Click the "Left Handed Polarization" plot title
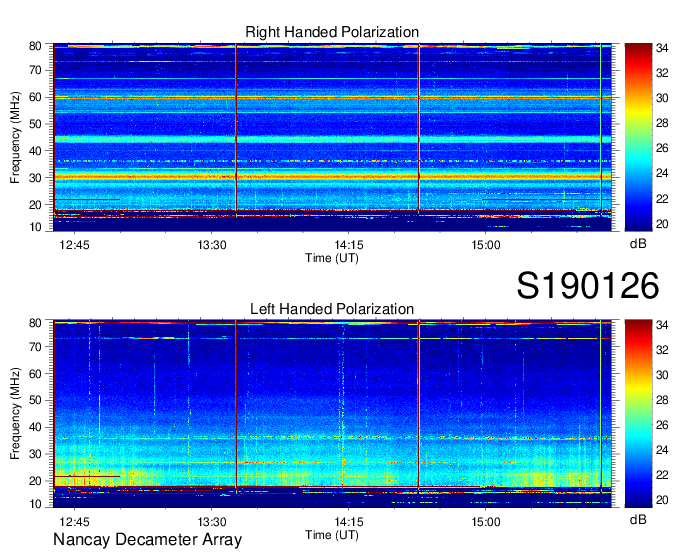Screen dimensions: 680x552 point(332,309)
